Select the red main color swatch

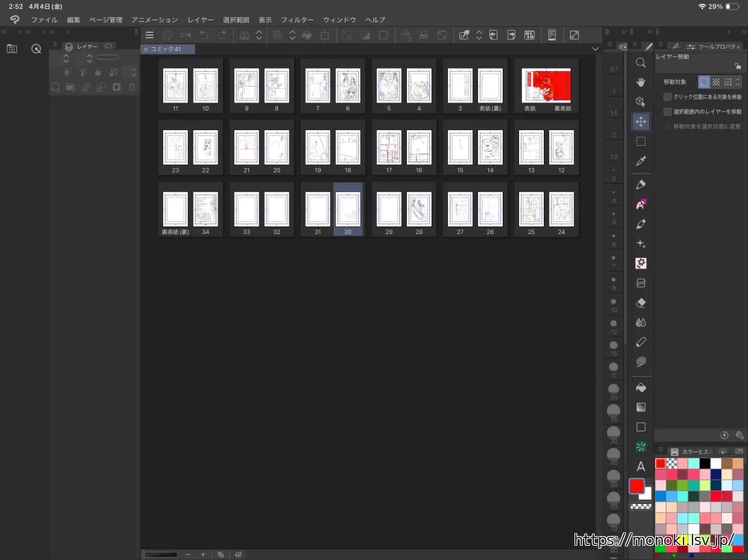[637, 486]
